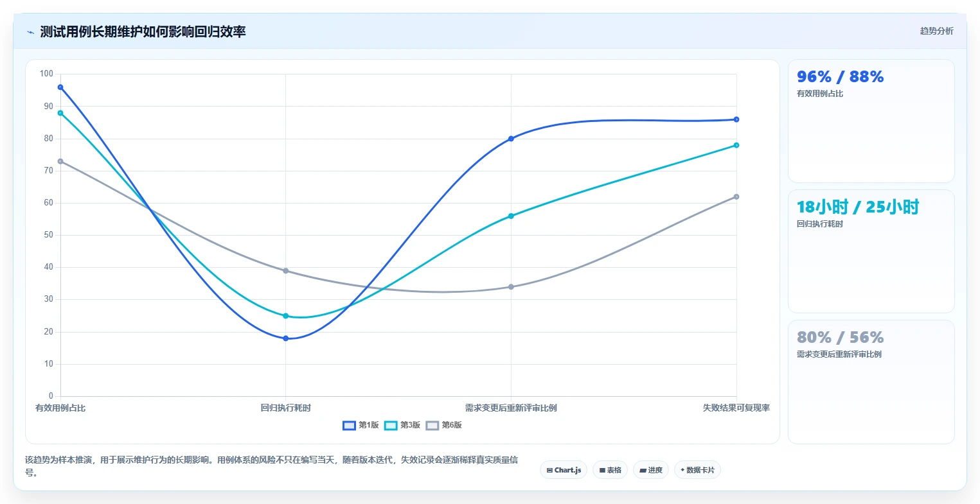Screen dimensions: 980x504
Task: Click the y-axis value 100
Action: click(x=46, y=74)
